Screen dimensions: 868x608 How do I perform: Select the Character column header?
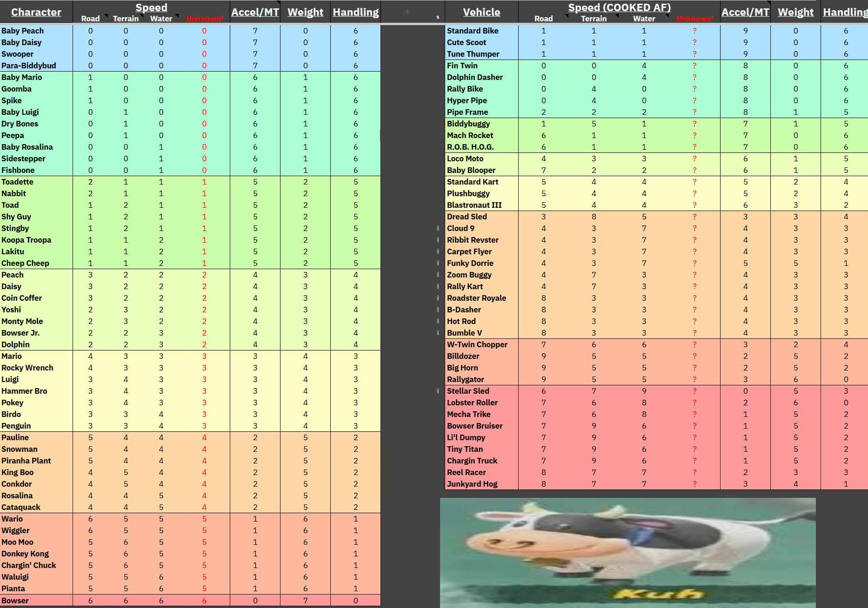pos(36,12)
